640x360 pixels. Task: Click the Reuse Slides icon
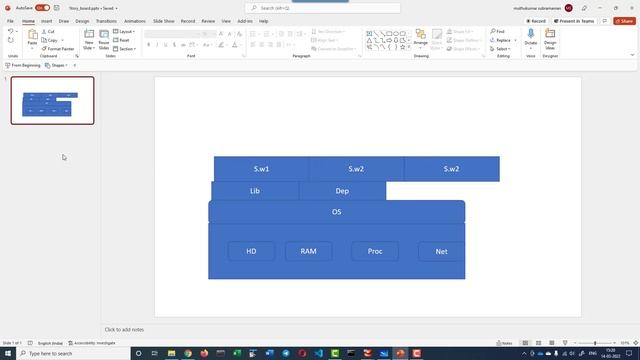(x=104, y=34)
